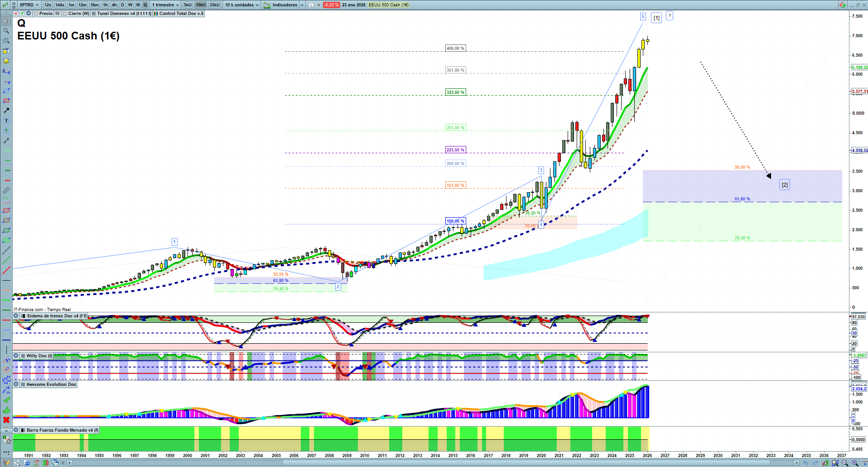
Task: Open the Awesome Evolution Doc label
Action: (51, 384)
